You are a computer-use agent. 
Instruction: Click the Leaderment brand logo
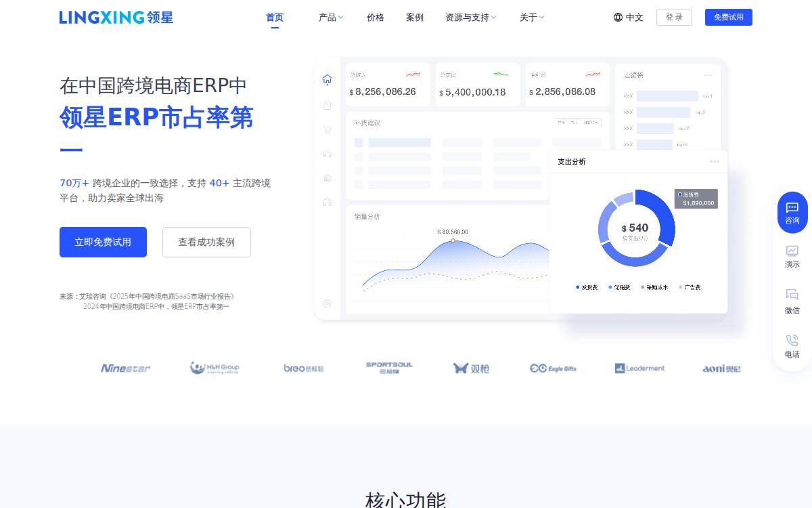pos(639,368)
